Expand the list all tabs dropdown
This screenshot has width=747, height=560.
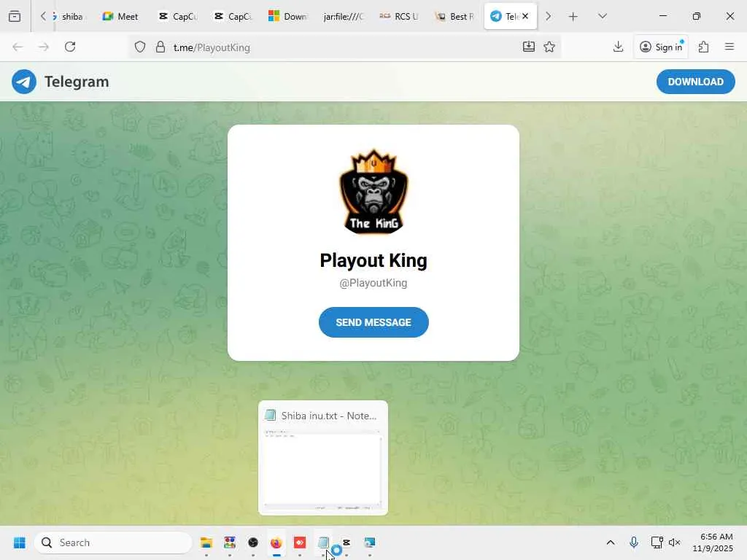click(603, 16)
